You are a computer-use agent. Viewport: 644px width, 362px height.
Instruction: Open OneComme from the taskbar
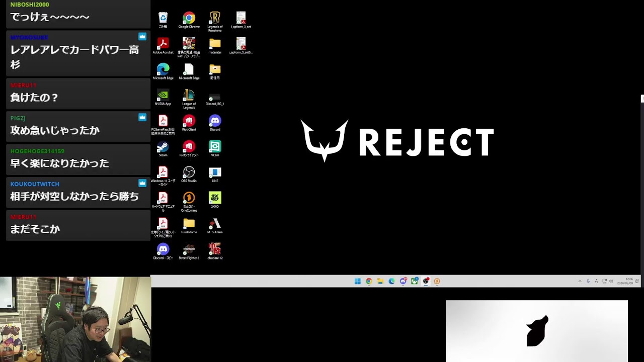click(x=437, y=281)
